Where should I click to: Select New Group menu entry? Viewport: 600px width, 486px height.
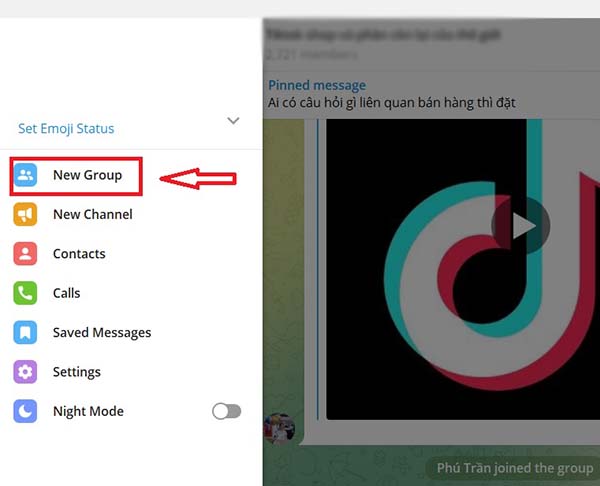click(x=131, y=175)
